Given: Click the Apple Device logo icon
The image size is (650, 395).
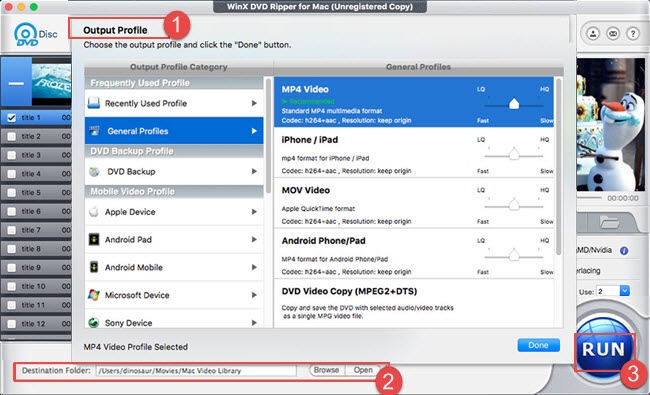Looking at the screenshot, I should click(x=94, y=212).
